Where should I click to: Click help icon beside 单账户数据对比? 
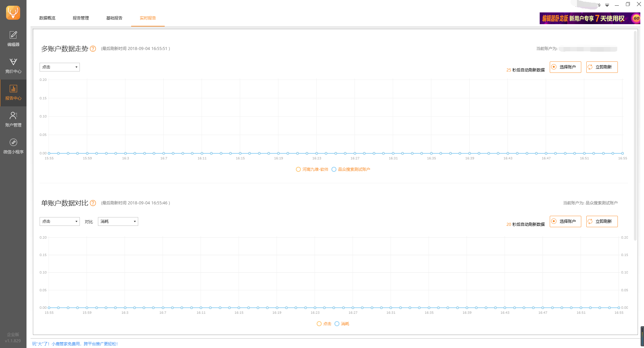pos(93,203)
